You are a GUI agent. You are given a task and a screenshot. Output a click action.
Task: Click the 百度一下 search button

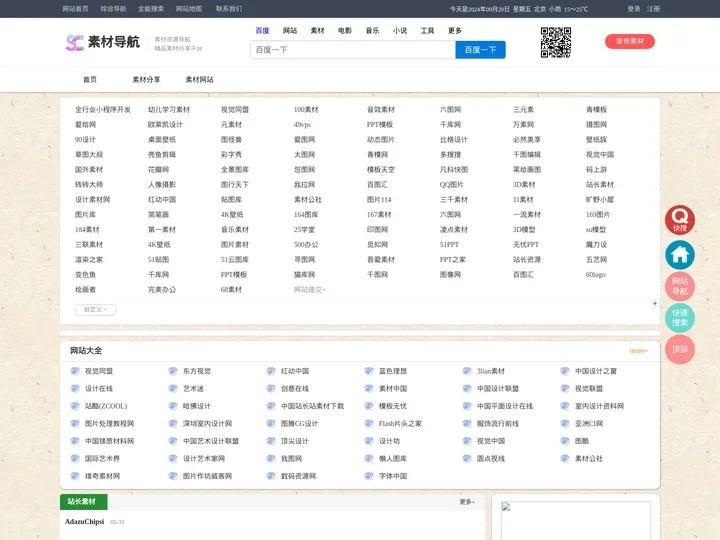point(480,50)
